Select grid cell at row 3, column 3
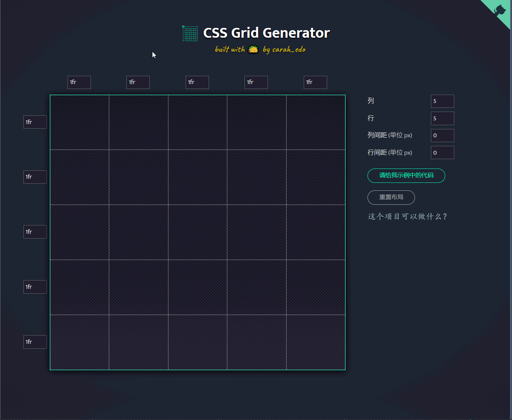Image resolution: width=512 pixels, height=420 pixels. tap(198, 232)
